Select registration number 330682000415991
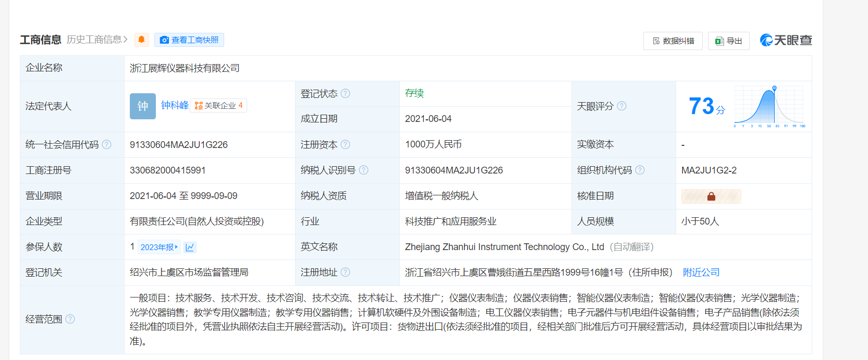The image size is (868, 360). (x=168, y=170)
